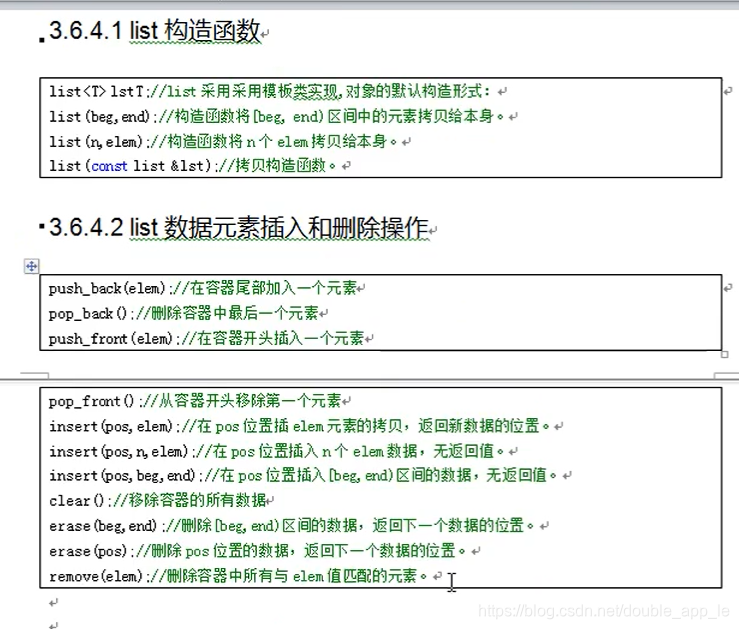Screen dimensions: 739x629
Task: Click the line 'insert(pos,n,elem)'
Action: (277, 451)
